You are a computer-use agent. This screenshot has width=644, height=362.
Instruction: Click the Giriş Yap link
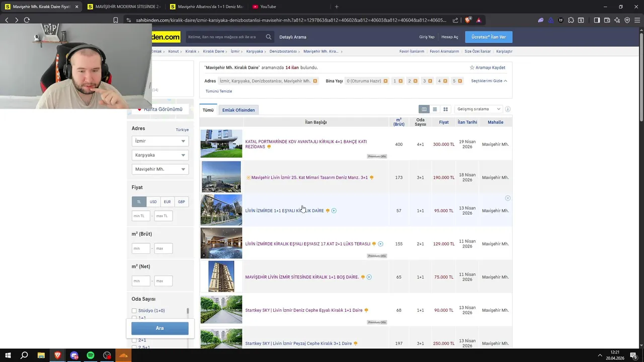click(x=427, y=37)
